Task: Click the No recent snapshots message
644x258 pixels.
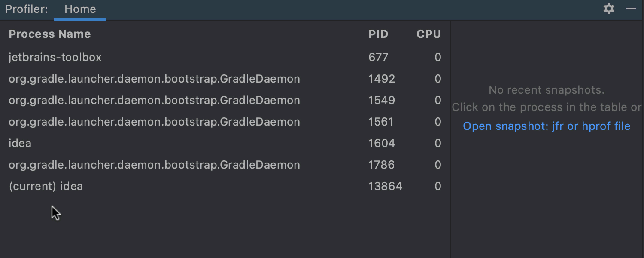Action: (547, 90)
